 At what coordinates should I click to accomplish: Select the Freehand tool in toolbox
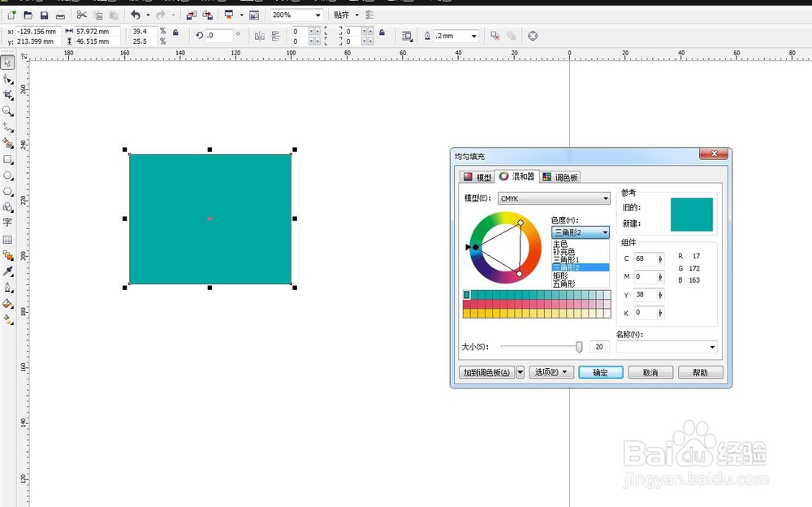click(x=8, y=127)
